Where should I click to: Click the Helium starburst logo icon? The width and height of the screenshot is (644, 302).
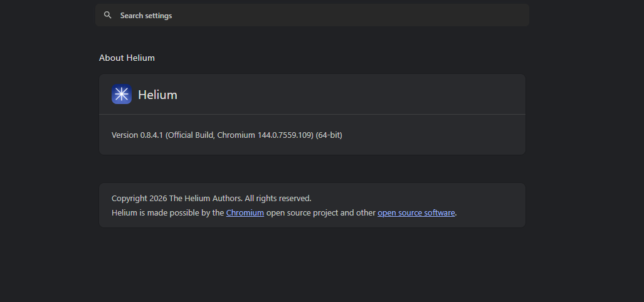point(122,95)
